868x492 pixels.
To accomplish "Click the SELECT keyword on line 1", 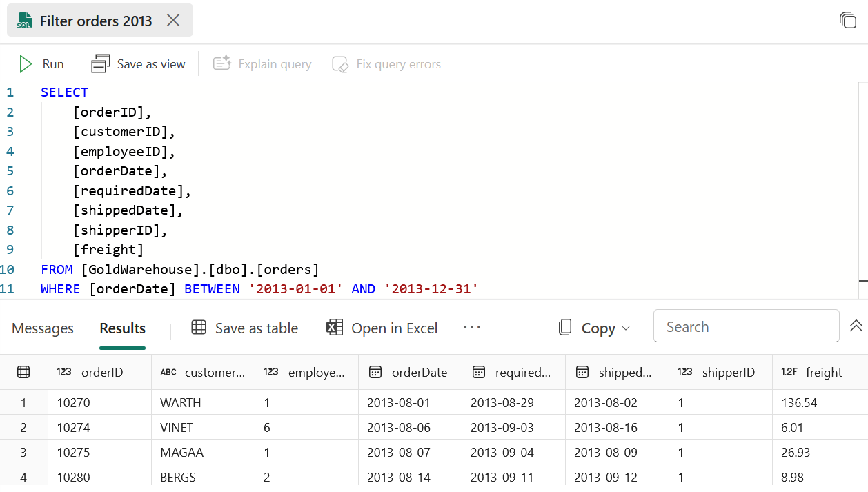I will click(x=65, y=92).
